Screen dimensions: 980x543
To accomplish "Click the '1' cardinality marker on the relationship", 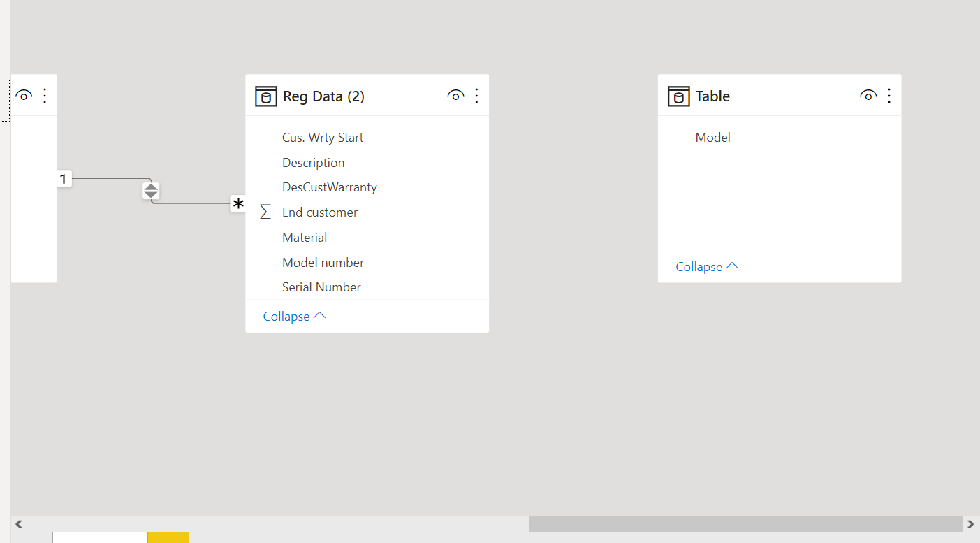I will click(x=63, y=179).
